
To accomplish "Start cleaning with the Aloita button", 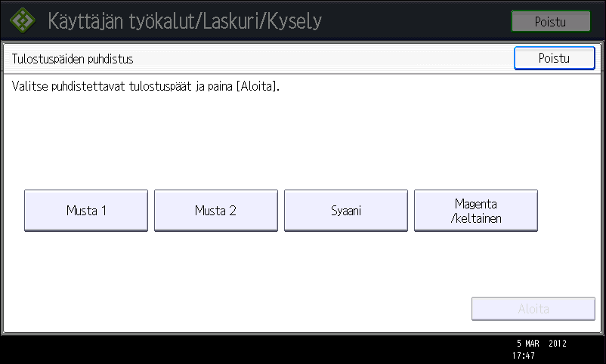I will 533,309.
